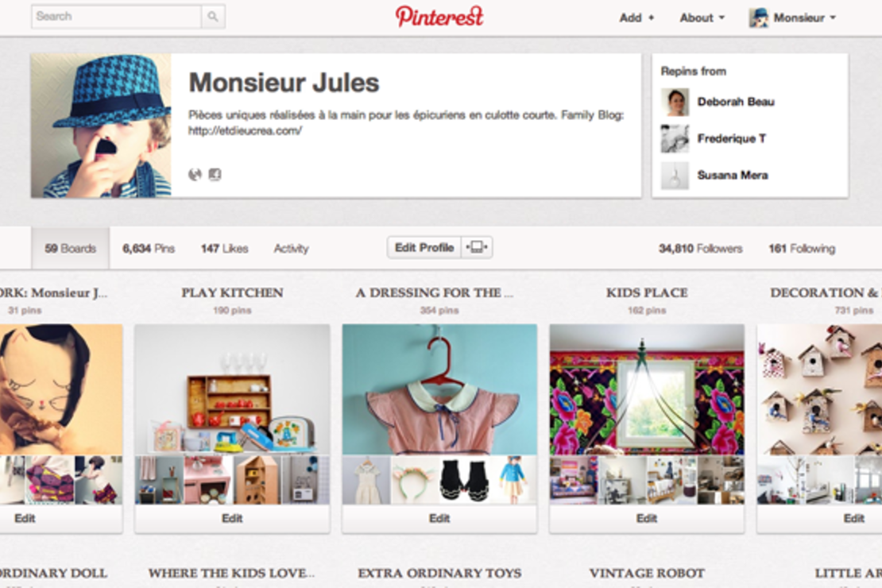Image resolution: width=882 pixels, height=588 pixels.
Task: Open Deborah Beau's avatar
Action: tap(675, 102)
